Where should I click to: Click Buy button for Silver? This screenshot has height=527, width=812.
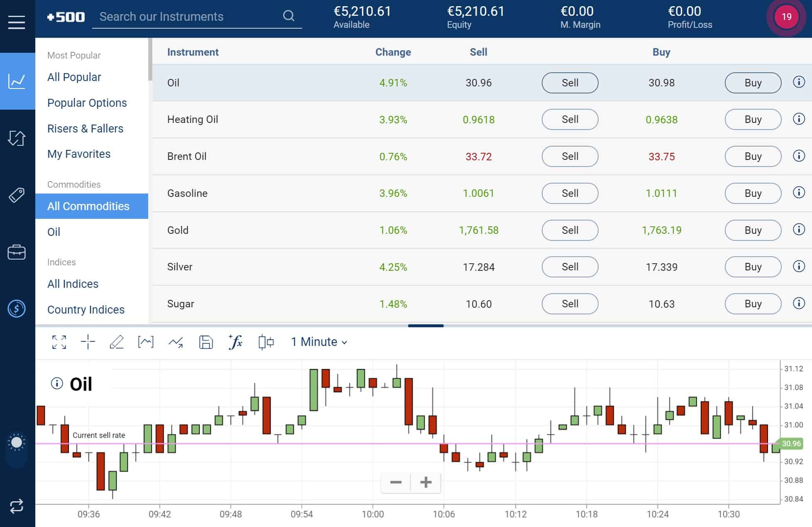[x=753, y=267]
